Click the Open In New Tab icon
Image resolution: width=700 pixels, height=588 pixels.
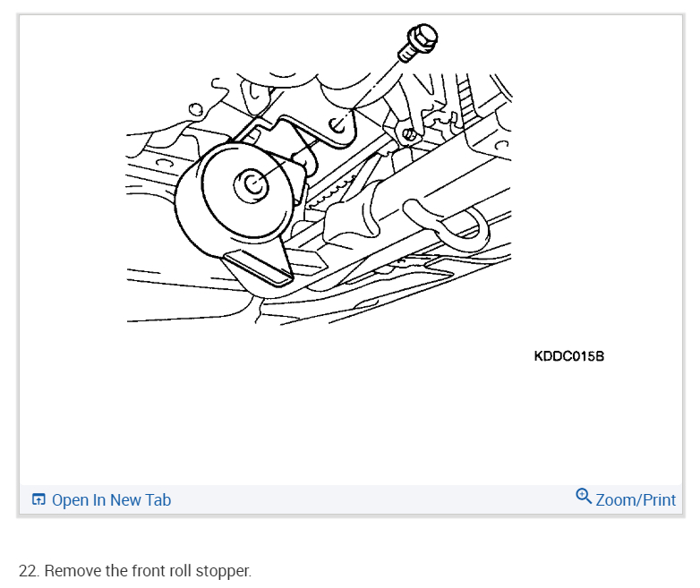pos(38,499)
